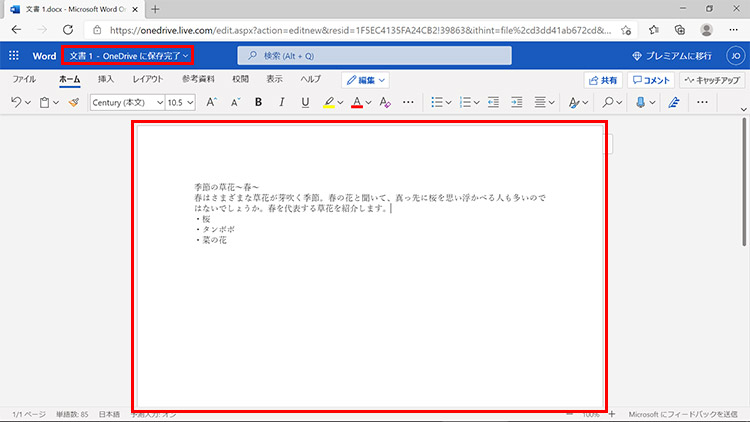Click the Dictate microphone icon
The image size is (750, 422).
(x=638, y=102)
